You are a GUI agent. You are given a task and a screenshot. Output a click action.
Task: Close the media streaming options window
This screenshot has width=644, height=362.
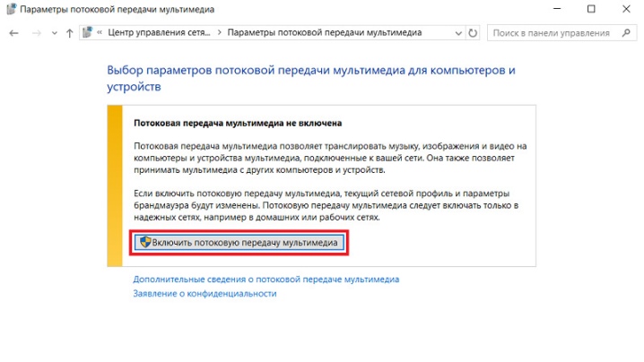click(626, 9)
